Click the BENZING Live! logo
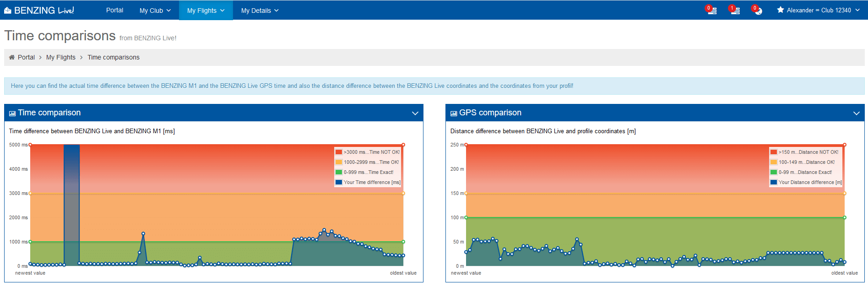This screenshot has height=287, width=868. [39, 10]
